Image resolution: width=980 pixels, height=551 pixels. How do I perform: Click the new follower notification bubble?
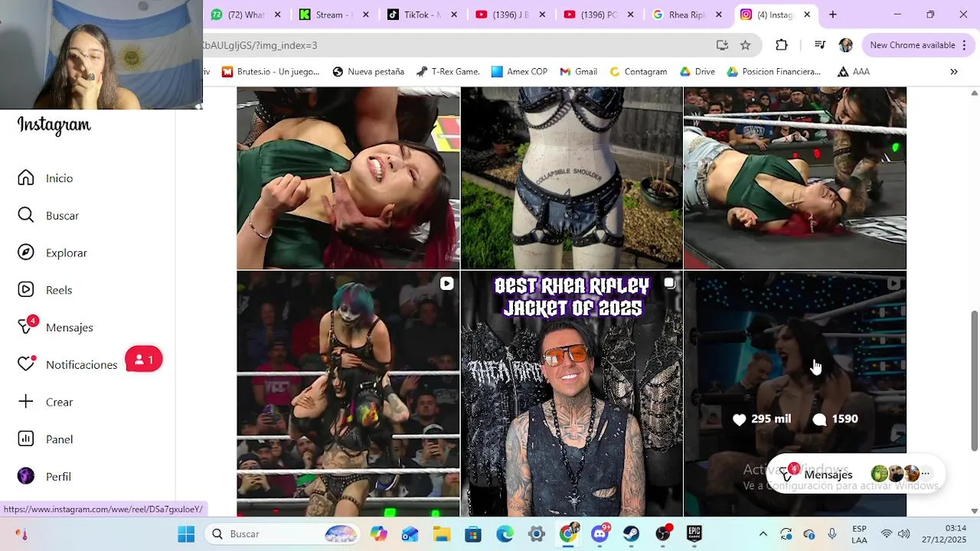point(144,360)
